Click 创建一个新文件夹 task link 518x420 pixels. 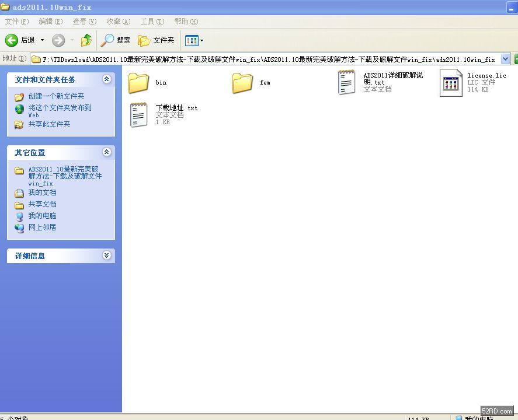pyautogui.click(x=56, y=96)
